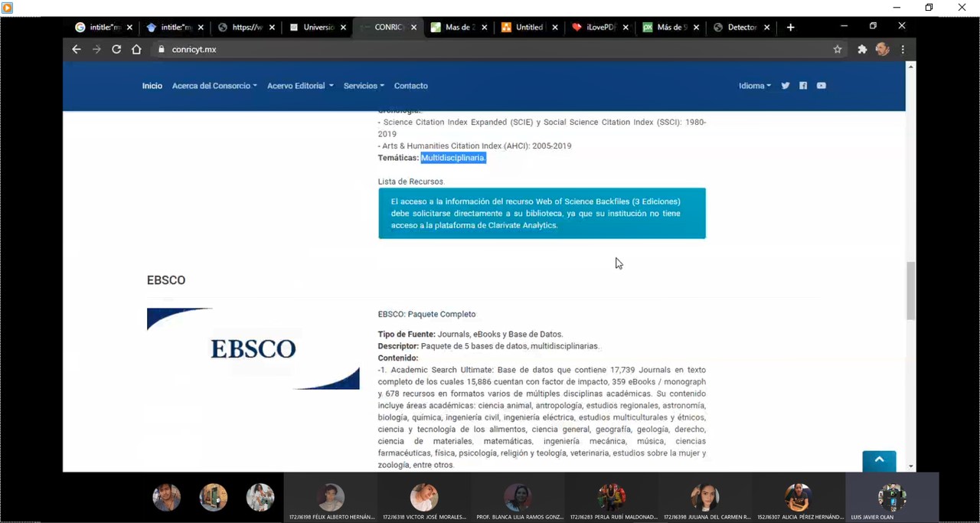Open a new browser tab
The height and width of the screenshot is (523, 980).
[791, 27]
